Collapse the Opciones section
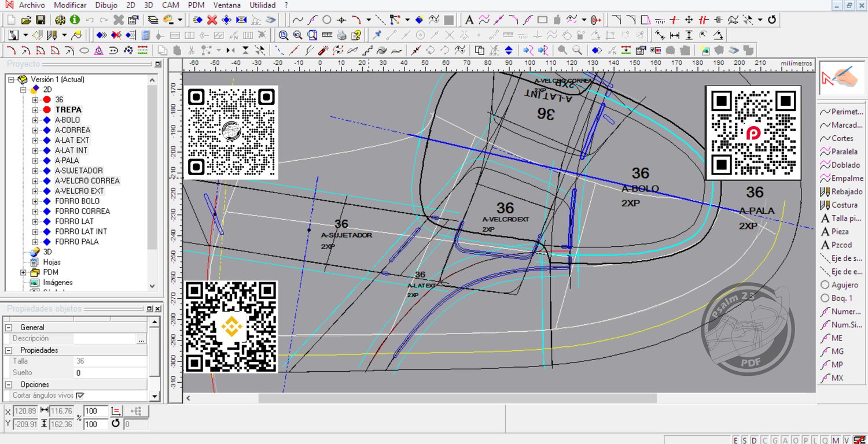Image resolution: width=868 pixels, height=444 pixels. [9, 384]
